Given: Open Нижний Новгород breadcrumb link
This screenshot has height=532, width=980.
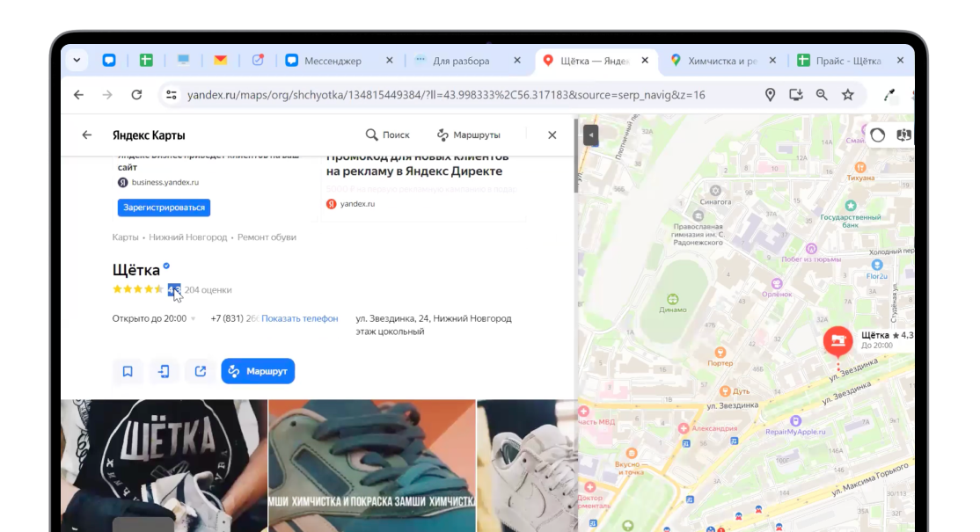Looking at the screenshot, I should click(188, 237).
